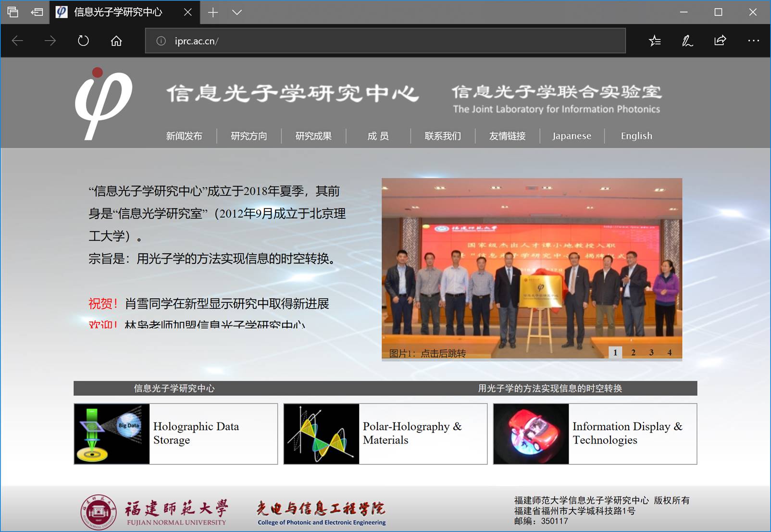This screenshot has height=532, width=771.
Task: Open the 研究成果 menu item
Action: pos(313,136)
